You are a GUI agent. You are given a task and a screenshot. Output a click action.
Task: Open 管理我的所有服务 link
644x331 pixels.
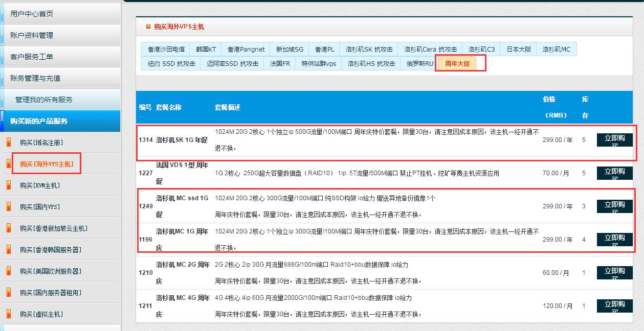(44, 100)
